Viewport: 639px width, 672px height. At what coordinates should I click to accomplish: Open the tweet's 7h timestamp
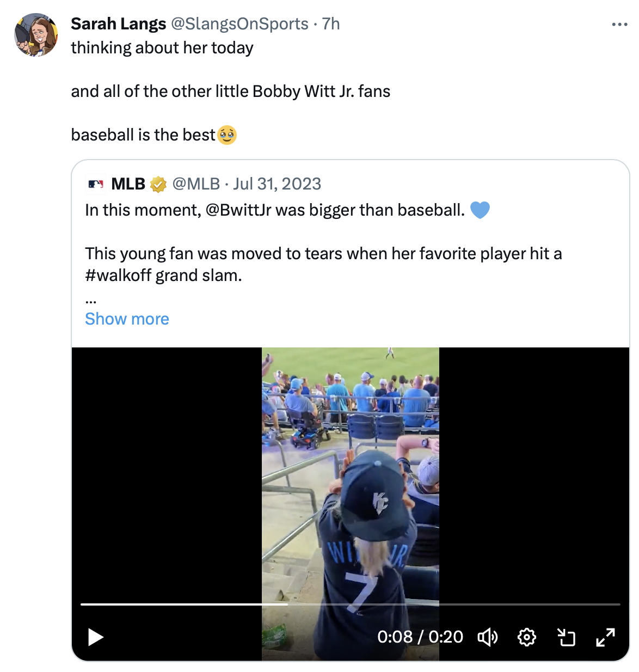(x=331, y=24)
